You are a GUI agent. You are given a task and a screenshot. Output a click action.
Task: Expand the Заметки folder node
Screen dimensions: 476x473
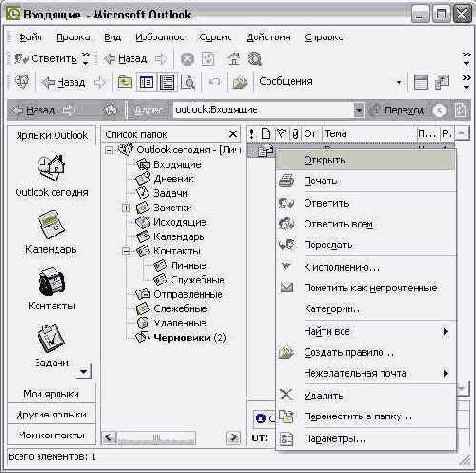tap(126, 208)
